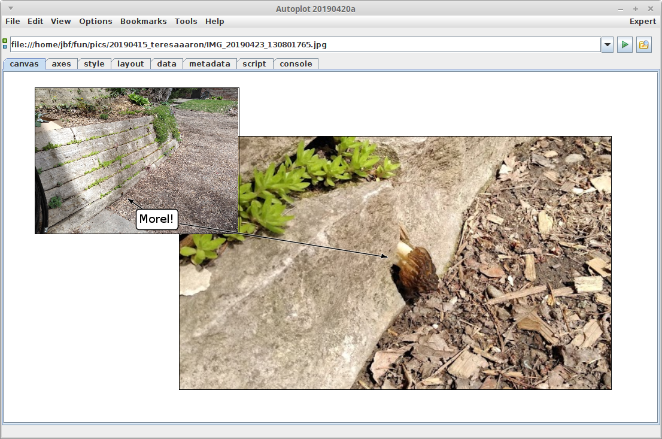Open the View menu
Screen dimensions: 662x439
(61, 21)
